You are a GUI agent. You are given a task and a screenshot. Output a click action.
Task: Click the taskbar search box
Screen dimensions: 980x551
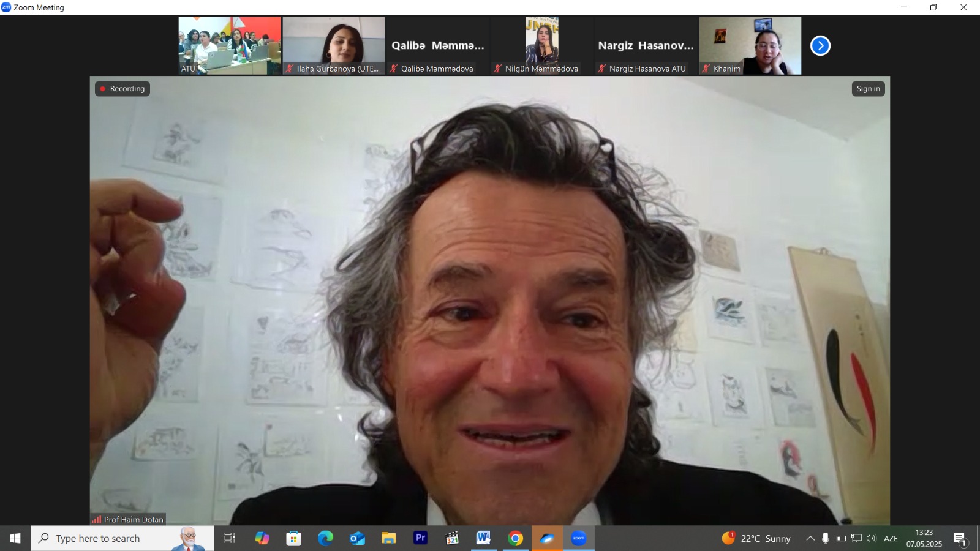123,538
